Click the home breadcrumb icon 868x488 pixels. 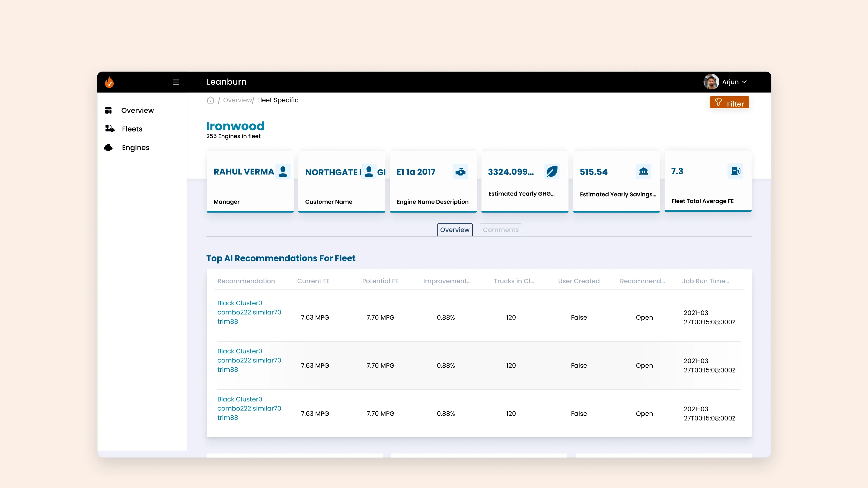pos(210,100)
